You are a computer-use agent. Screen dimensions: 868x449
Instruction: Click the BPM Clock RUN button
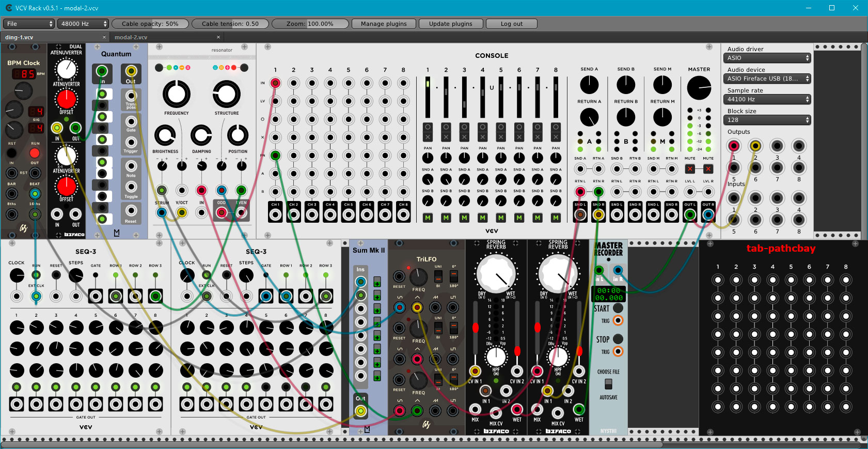[x=35, y=153]
